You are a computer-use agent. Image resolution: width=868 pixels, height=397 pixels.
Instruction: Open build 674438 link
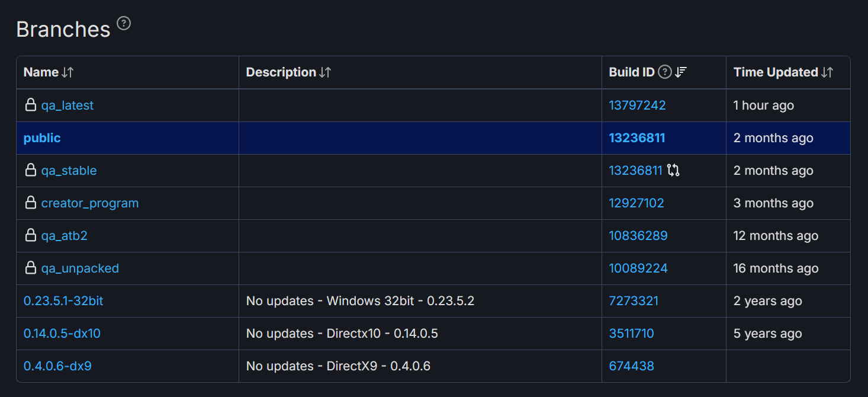coord(631,366)
